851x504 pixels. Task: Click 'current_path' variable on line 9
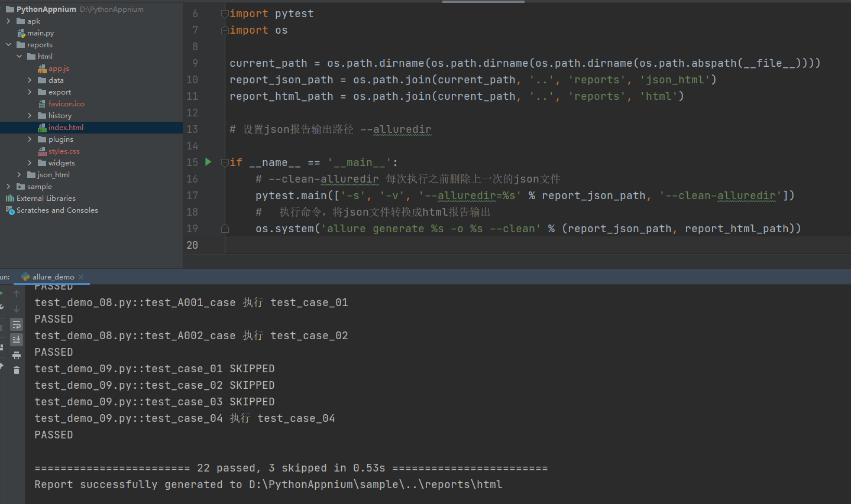[268, 63]
